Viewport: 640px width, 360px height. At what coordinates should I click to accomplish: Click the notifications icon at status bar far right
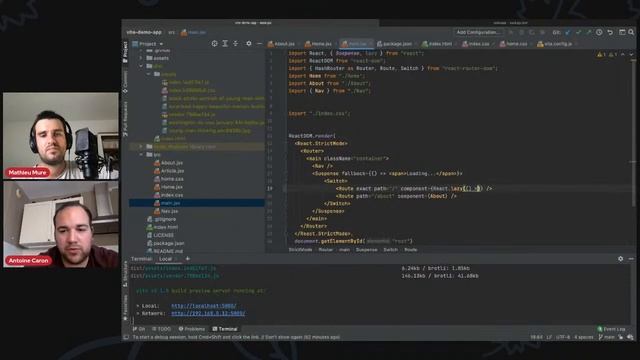[x=630, y=337]
